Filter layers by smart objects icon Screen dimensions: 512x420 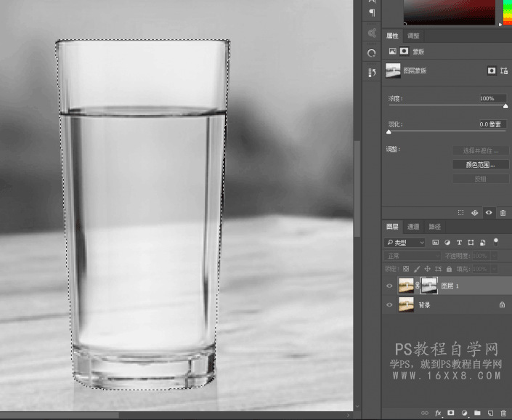[482, 242]
